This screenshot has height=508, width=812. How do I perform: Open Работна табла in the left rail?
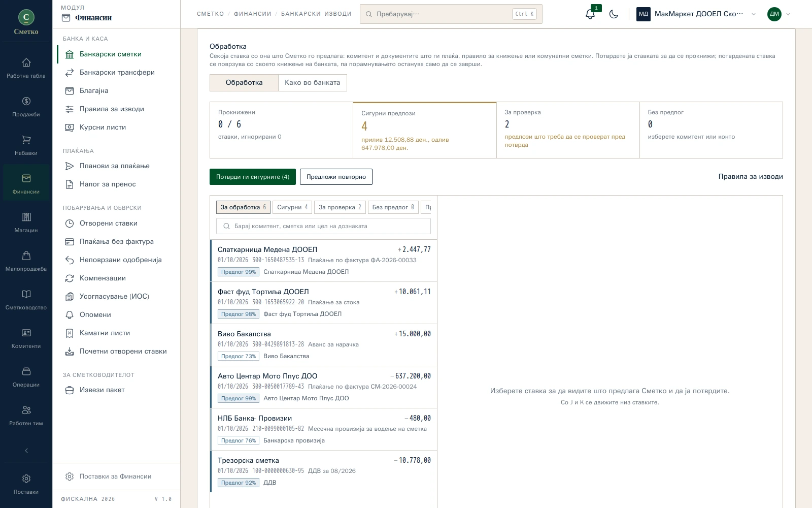pyautogui.click(x=26, y=68)
